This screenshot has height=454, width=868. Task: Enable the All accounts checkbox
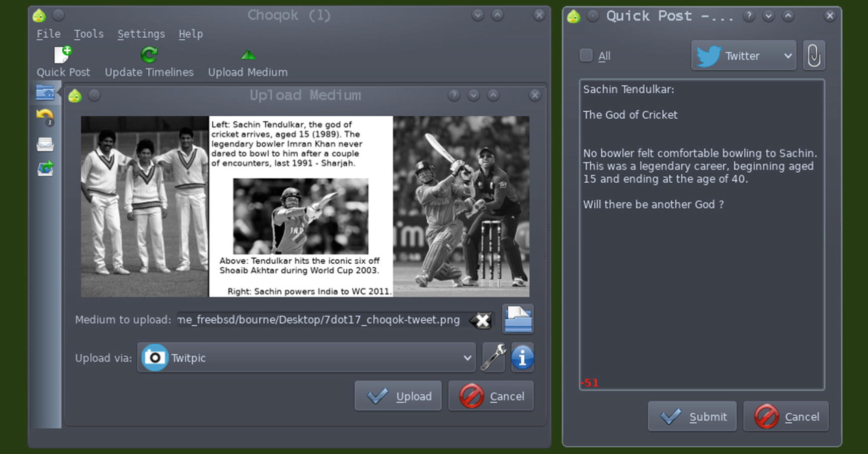[x=586, y=55]
